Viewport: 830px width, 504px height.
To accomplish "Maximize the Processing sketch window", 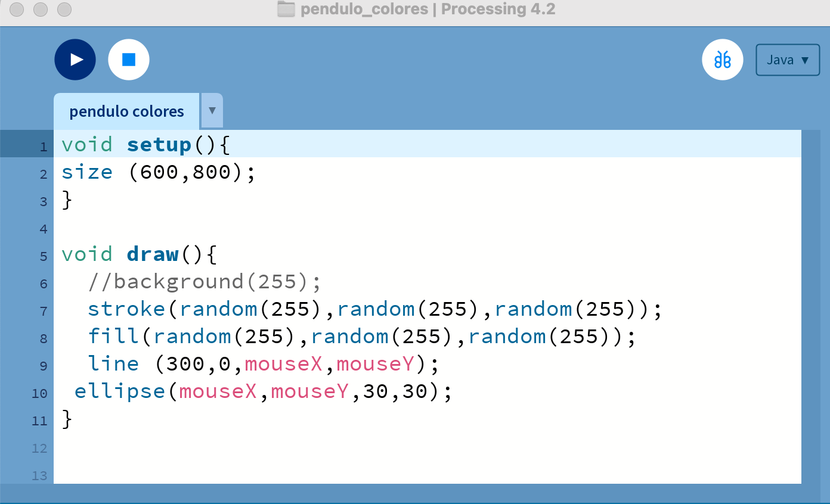I will (64, 10).
